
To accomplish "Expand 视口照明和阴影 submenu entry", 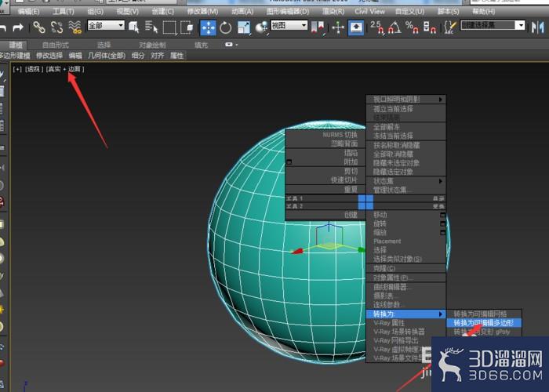I will 405,100.
